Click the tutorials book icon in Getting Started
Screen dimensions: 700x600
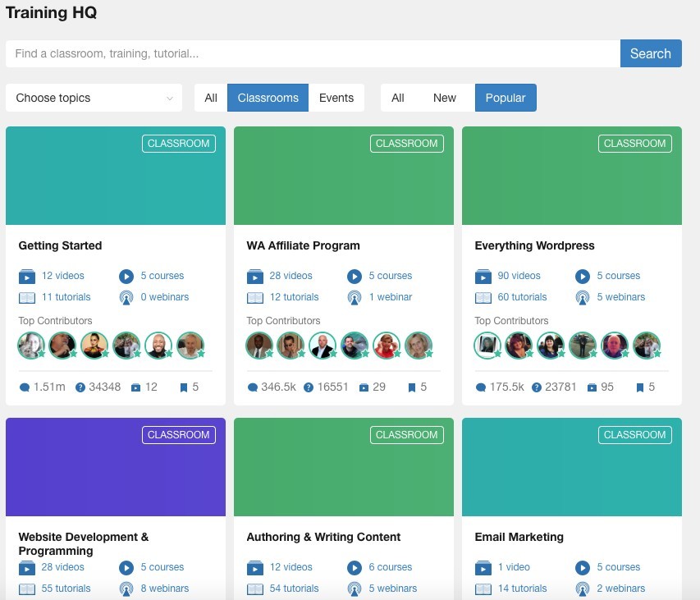pos(27,298)
